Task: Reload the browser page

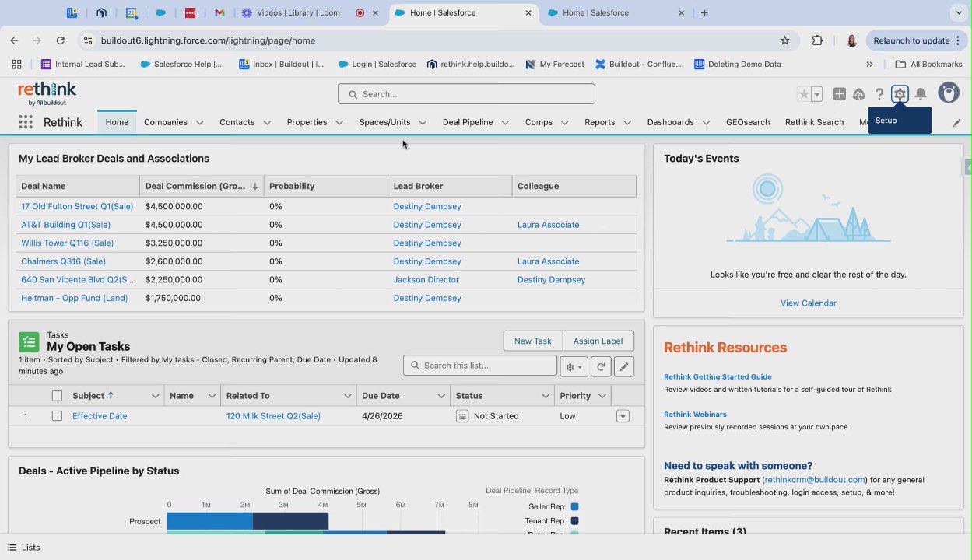Action: 60,40
